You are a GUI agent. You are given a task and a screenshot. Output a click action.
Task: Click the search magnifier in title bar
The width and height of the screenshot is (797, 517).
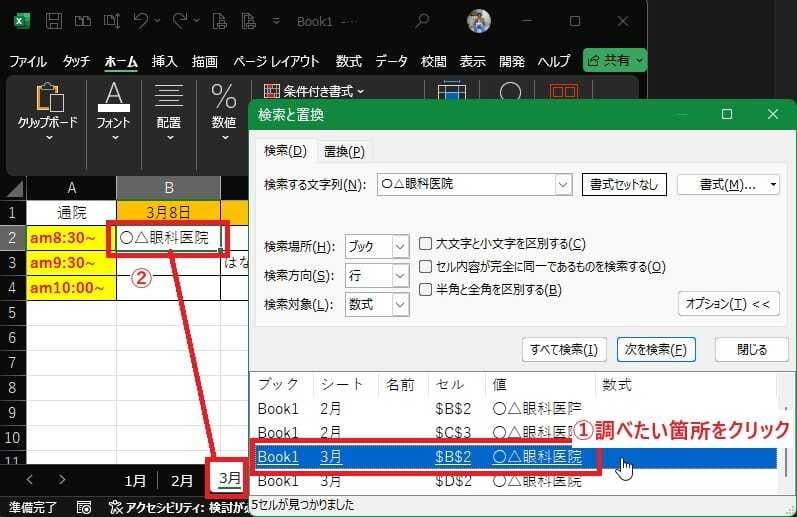(x=423, y=21)
